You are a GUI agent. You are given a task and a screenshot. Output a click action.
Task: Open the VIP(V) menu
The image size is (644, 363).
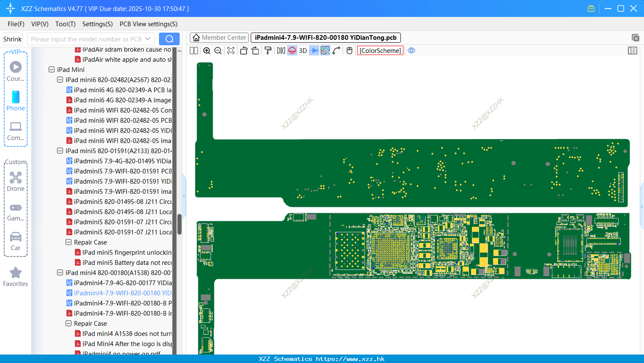pos(40,24)
